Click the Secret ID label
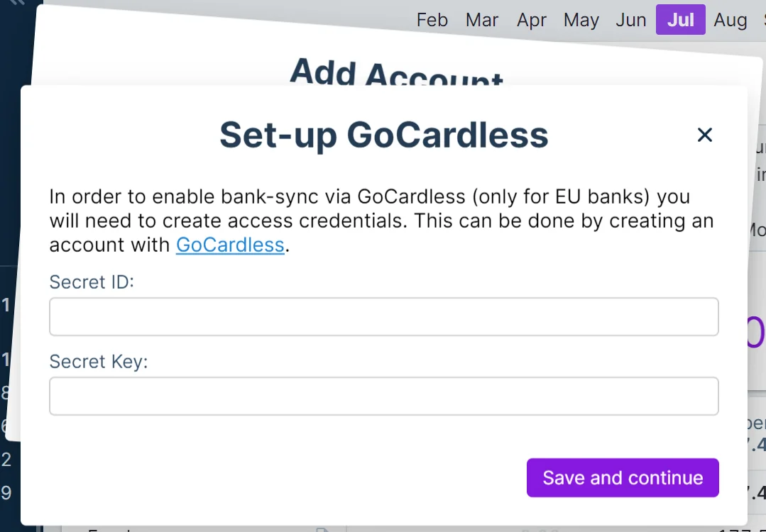This screenshot has width=766, height=532. click(91, 282)
